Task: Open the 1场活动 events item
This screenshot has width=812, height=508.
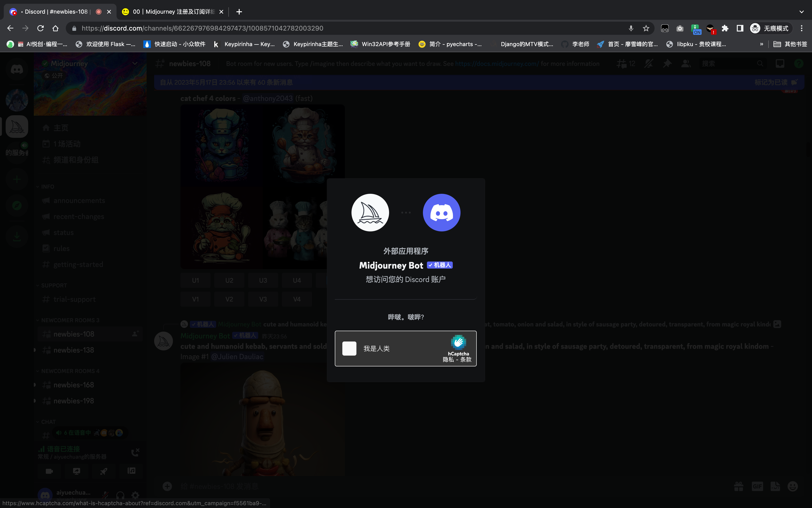Action: tap(90, 144)
